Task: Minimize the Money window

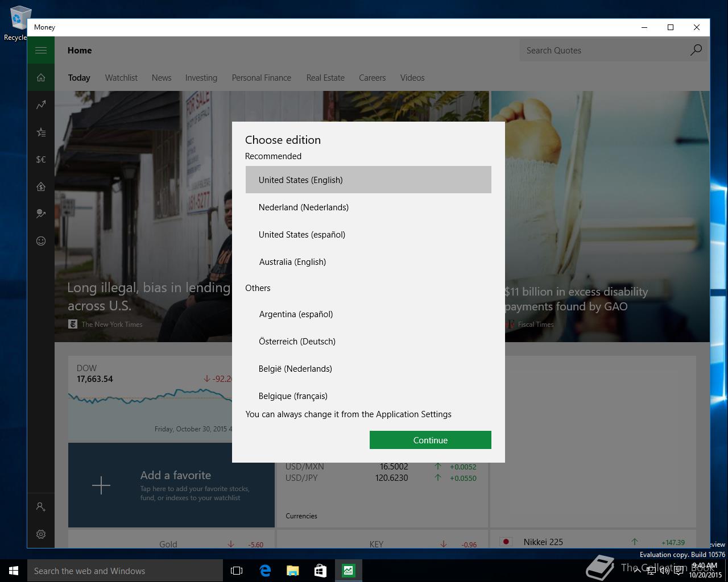Action: click(x=644, y=27)
